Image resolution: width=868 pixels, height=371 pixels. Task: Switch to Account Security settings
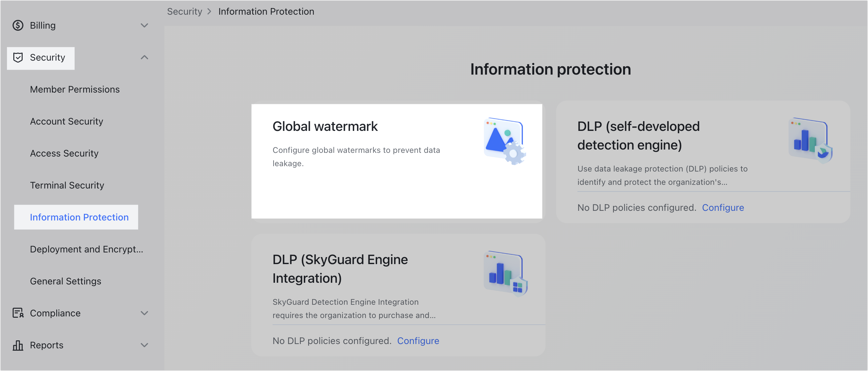click(66, 121)
